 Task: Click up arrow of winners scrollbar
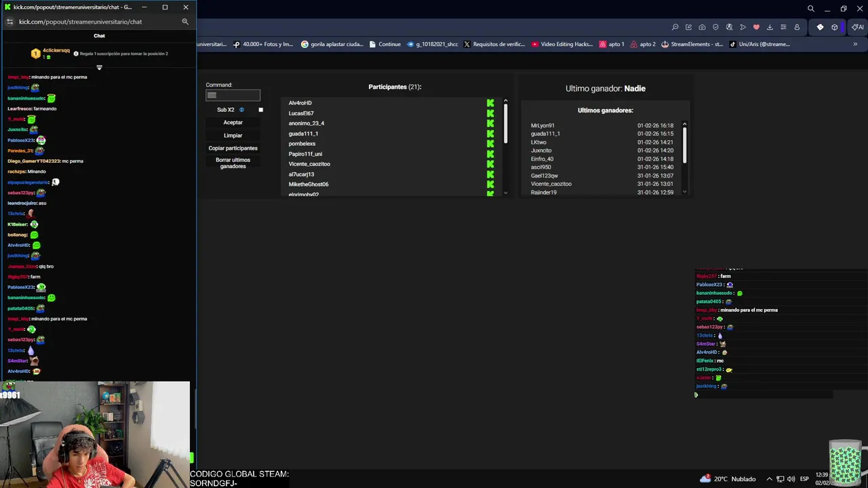tap(684, 124)
